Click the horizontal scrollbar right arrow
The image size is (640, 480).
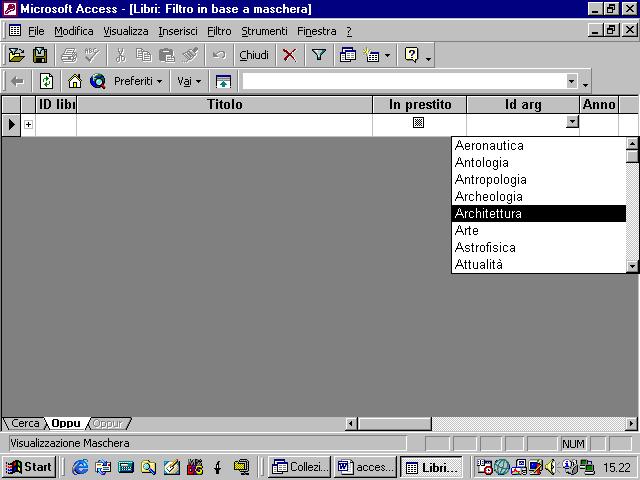click(x=631, y=424)
